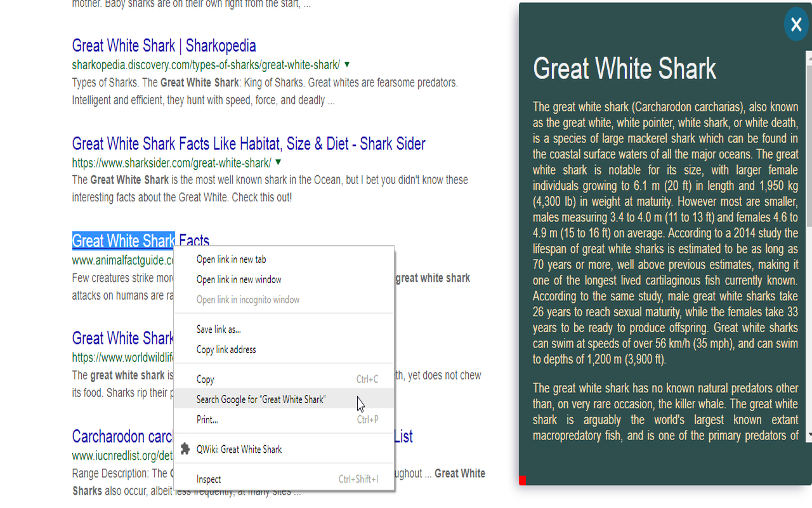812x508 pixels.
Task: Open the Carcharodon carcharias Red List result
Action: [x=122, y=436]
